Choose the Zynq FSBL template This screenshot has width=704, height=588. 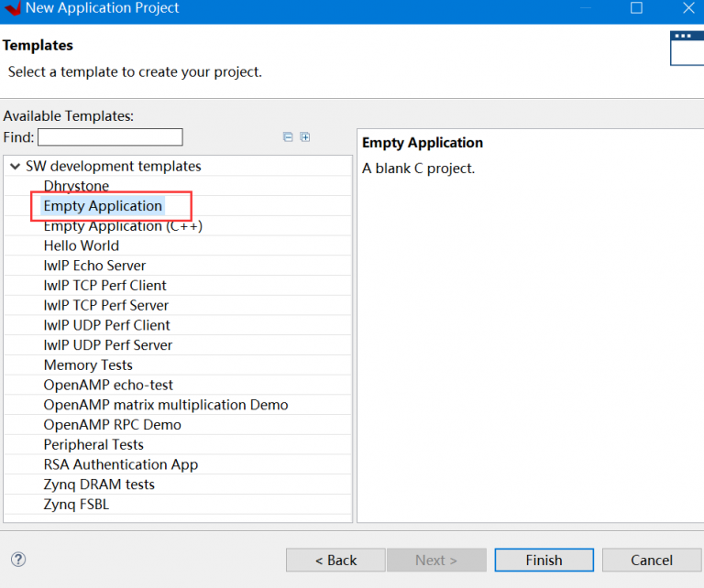[x=76, y=505]
